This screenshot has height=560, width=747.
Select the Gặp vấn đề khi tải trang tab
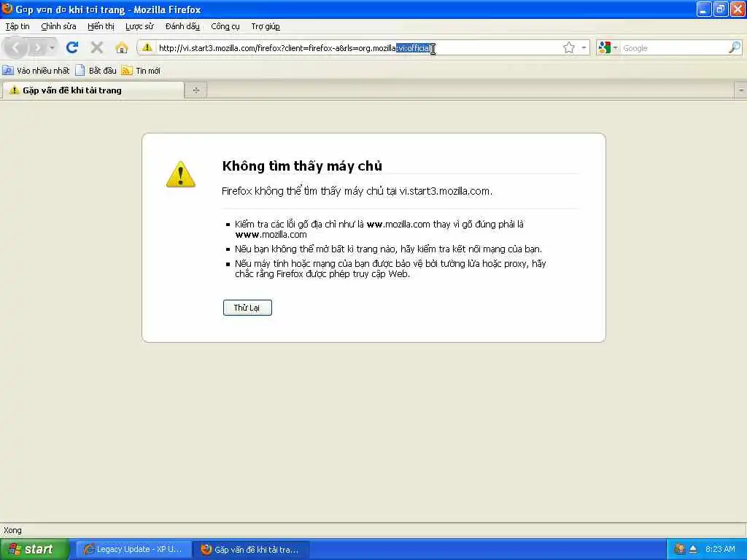pos(93,90)
